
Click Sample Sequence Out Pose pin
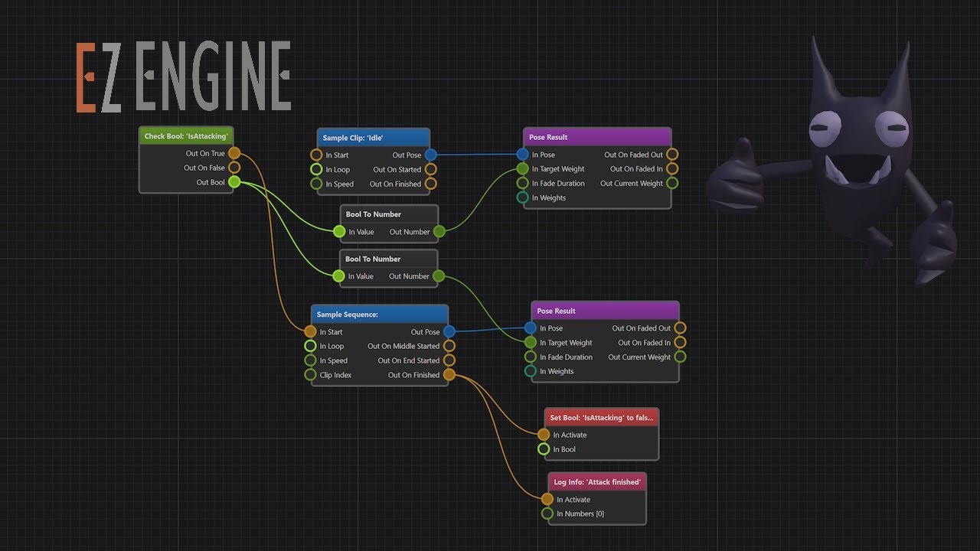point(449,331)
